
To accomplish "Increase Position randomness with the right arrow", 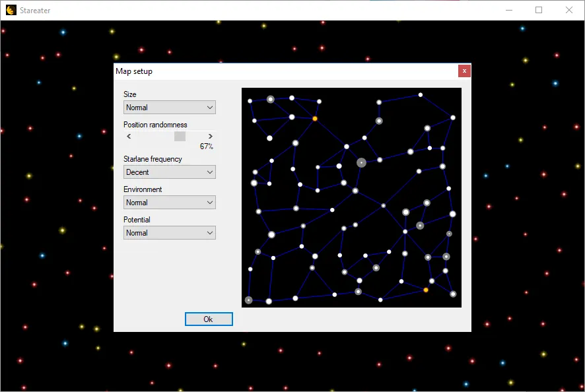I will click(x=211, y=136).
